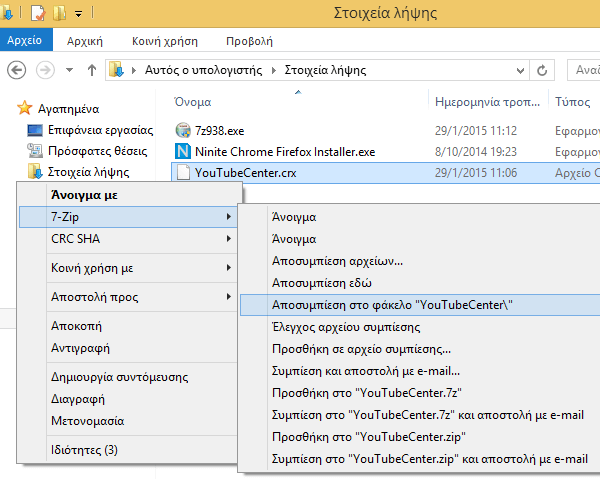This screenshot has height=479, width=600.
Task: Click the New folder quick access icon
Action: pyautogui.click(x=59, y=13)
